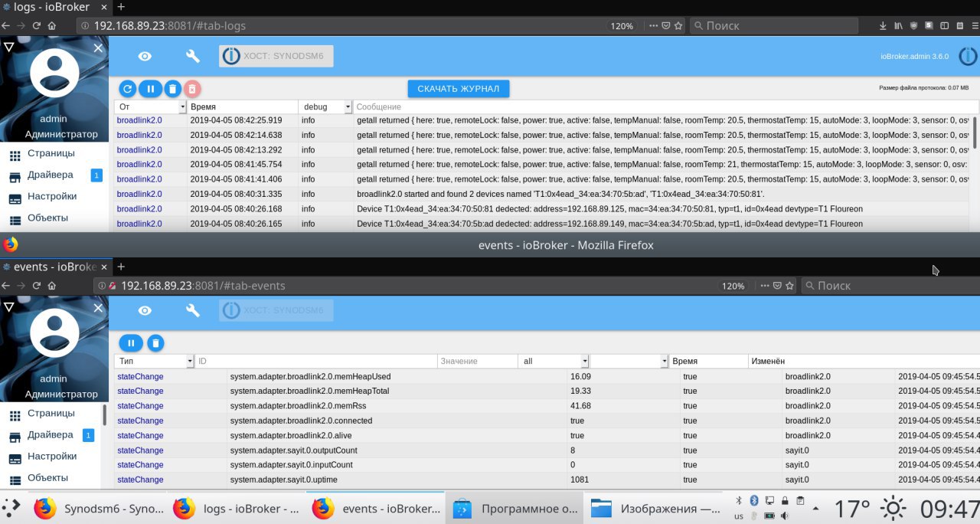Switch to Программное о... taskbar entry

click(514, 509)
